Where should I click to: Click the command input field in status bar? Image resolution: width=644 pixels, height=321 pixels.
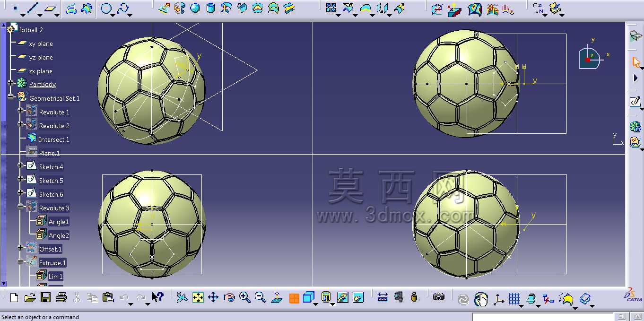coord(542,317)
